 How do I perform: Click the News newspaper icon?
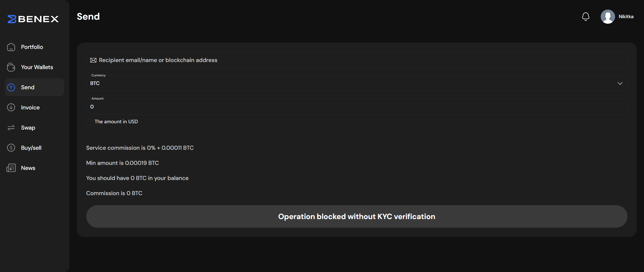(11, 168)
